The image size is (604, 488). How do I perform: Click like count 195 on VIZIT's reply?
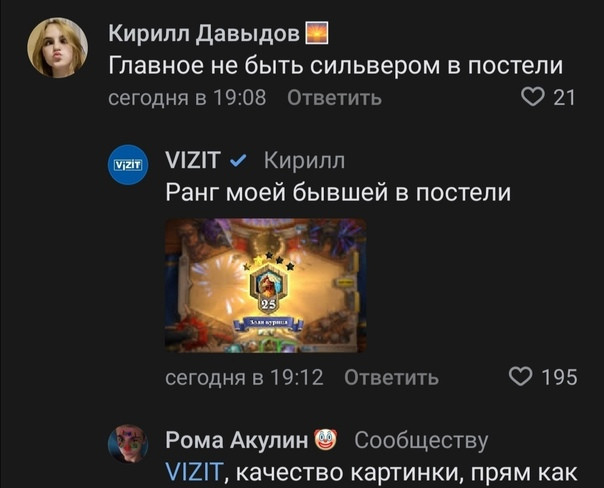pyautogui.click(x=560, y=377)
